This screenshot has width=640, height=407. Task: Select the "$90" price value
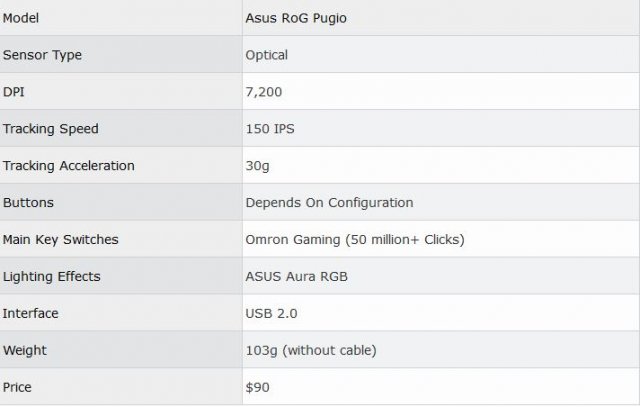tap(258, 387)
